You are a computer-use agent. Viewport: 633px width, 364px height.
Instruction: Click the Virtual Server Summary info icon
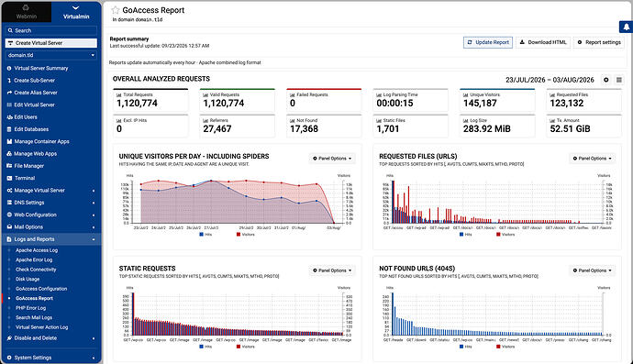(x=9, y=68)
